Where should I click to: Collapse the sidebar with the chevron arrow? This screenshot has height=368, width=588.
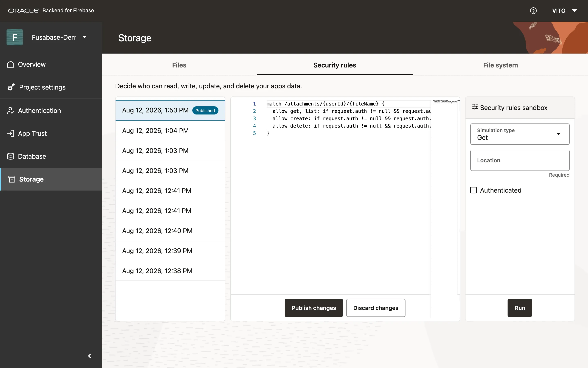click(89, 356)
